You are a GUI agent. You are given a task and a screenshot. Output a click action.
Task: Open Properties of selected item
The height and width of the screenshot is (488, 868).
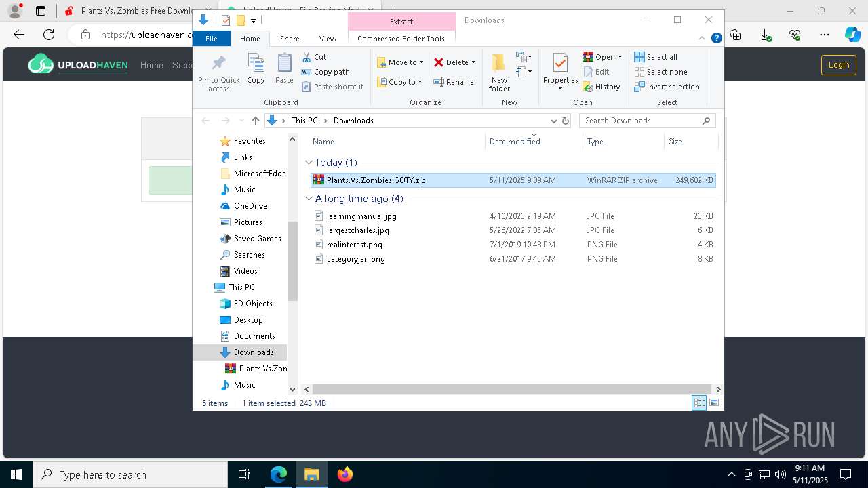[560, 73]
